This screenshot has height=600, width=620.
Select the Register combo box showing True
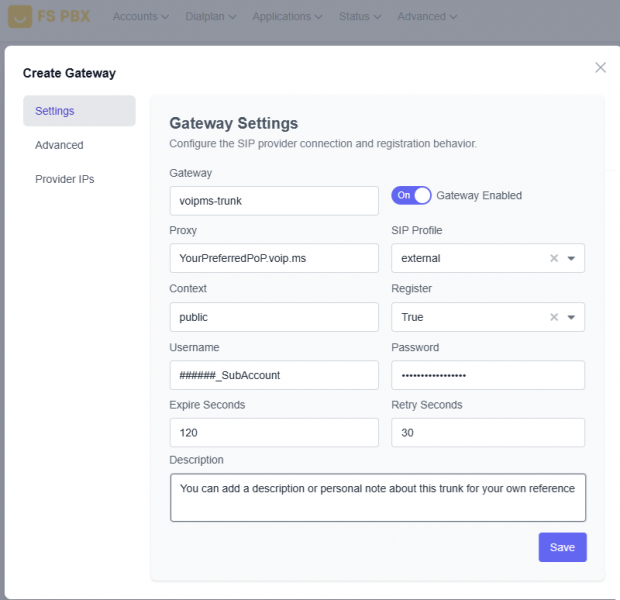pos(488,317)
